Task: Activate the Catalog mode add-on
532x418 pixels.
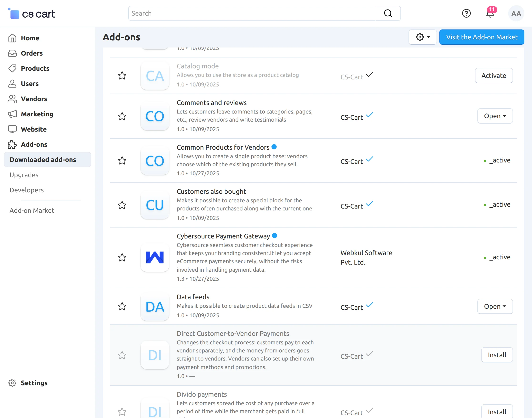Action: (494, 76)
